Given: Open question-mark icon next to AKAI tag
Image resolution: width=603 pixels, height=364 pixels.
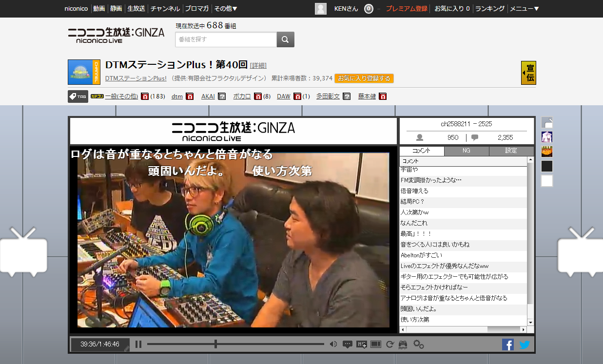Looking at the screenshot, I should point(221,96).
